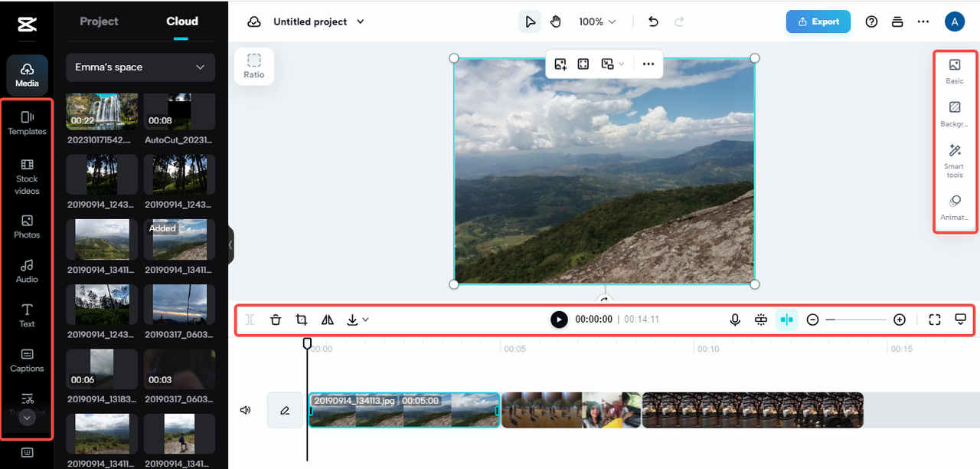Click the top-left canvas resize handle
The image size is (980, 469).
(x=453, y=58)
